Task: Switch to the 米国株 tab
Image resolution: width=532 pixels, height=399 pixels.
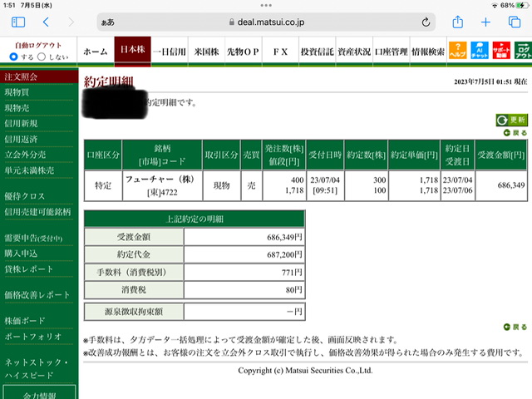Action: coord(206,52)
